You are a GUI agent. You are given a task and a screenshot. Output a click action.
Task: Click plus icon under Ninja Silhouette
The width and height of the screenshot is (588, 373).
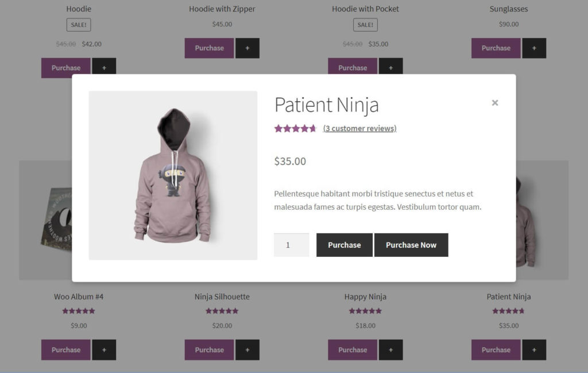(x=247, y=349)
